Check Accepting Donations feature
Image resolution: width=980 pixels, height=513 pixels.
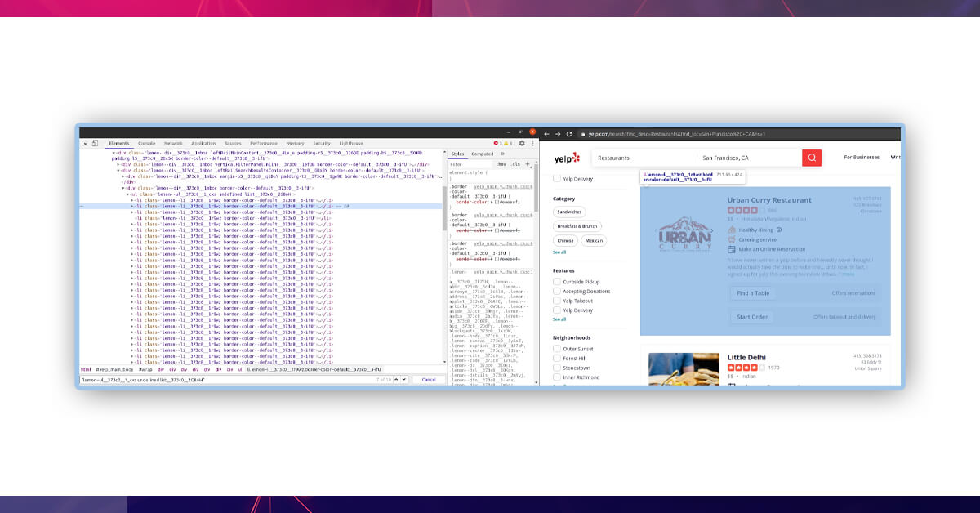557,292
